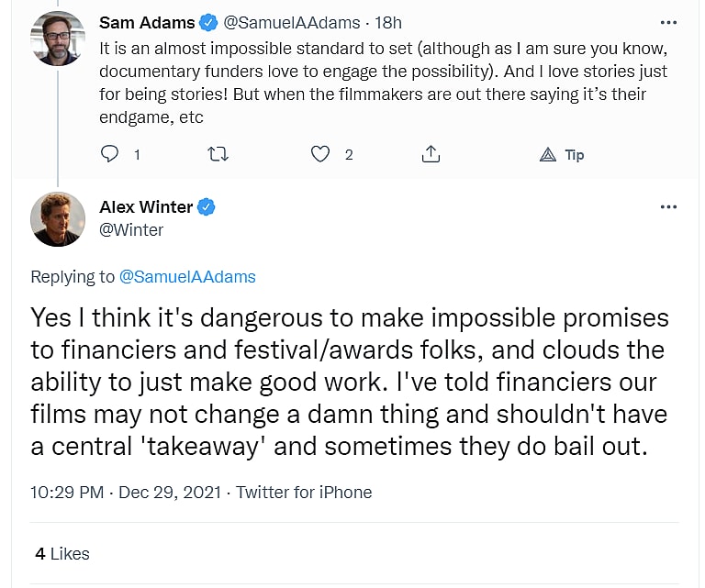Open more options on Sam Adams' tweet

click(668, 22)
